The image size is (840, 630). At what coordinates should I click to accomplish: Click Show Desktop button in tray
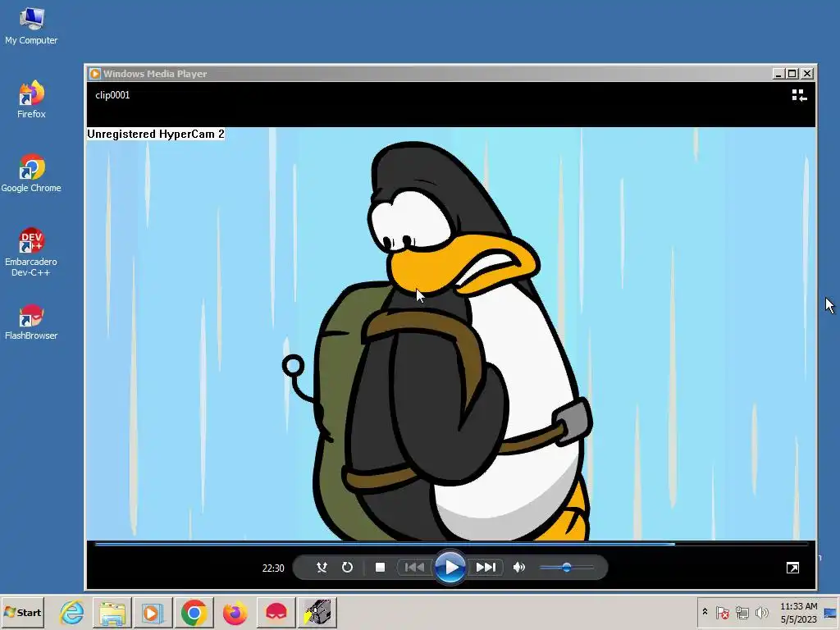(x=830, y=612)
